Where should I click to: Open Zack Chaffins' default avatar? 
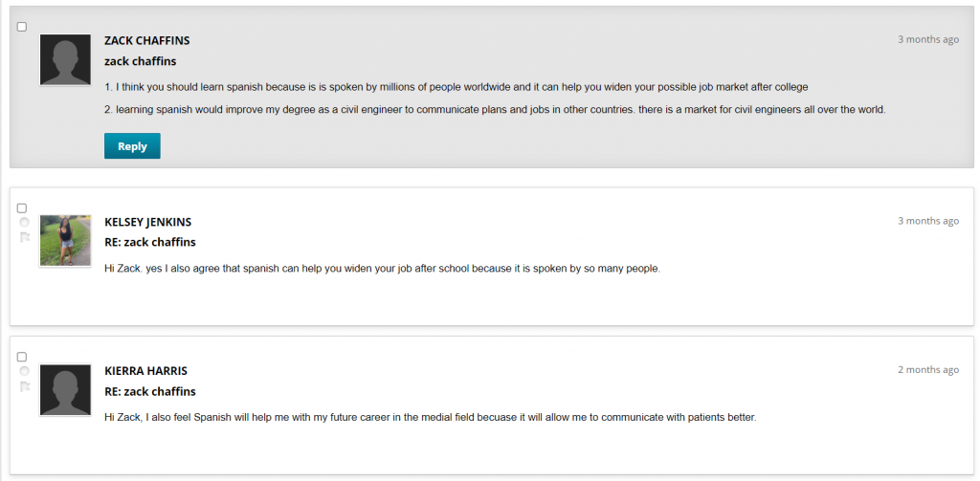coord(65,60)
